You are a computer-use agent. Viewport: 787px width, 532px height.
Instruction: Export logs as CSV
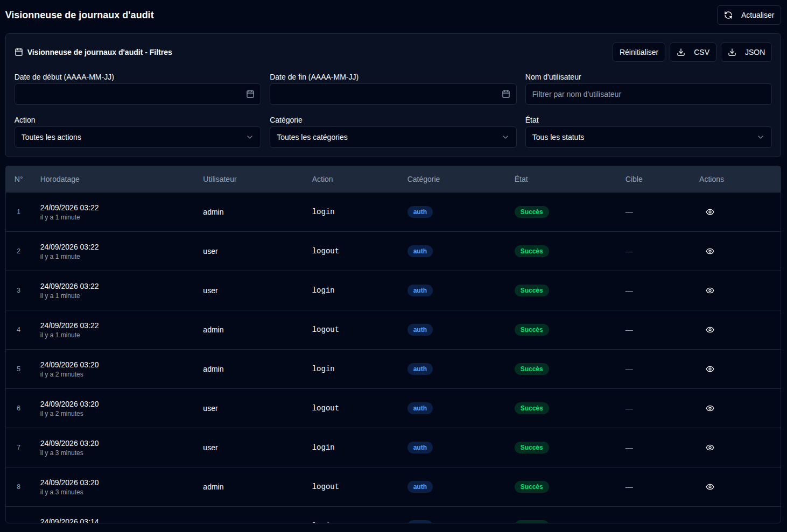pyautogui.click(x=693, y=52)
